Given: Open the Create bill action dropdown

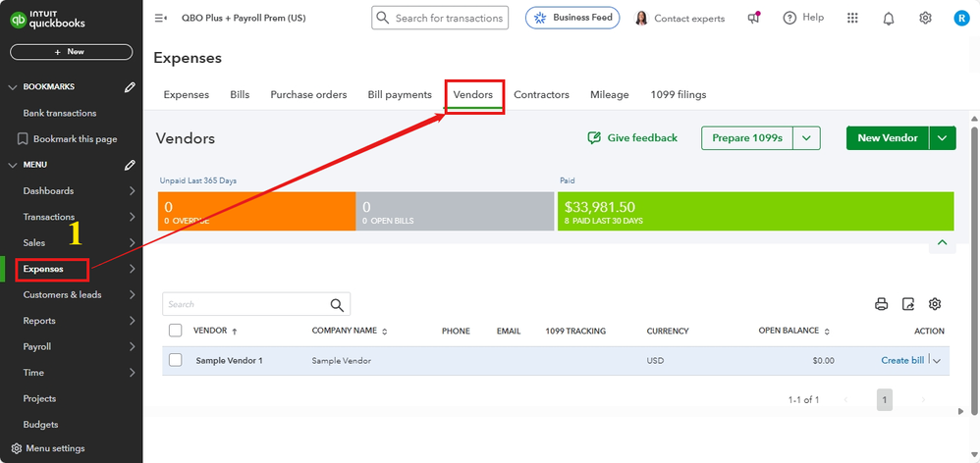Looking at the screenshot, I should 937,361.
